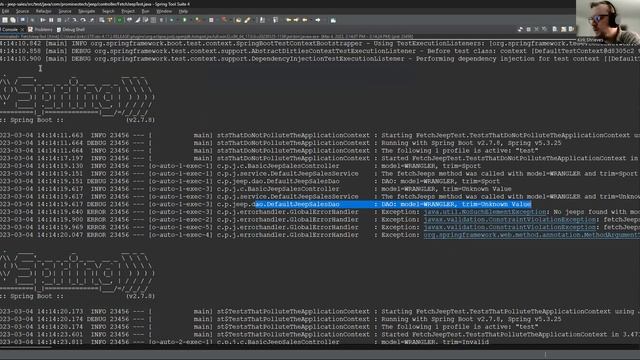The image size is (640, 360).
Task: Click the Remove All Terminated Launches icon
Action: click(x=544, y=29)
